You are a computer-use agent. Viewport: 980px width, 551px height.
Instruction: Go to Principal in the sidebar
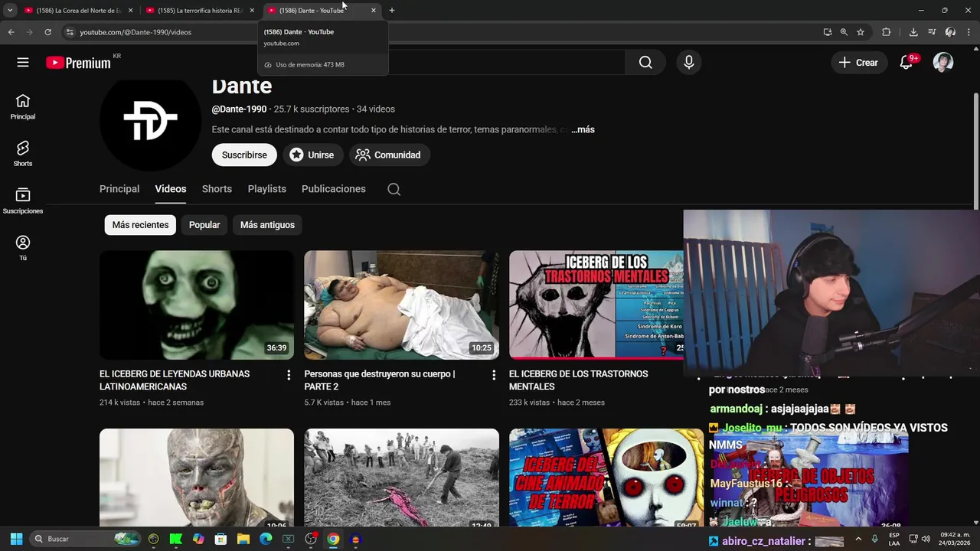coord(23,107)
